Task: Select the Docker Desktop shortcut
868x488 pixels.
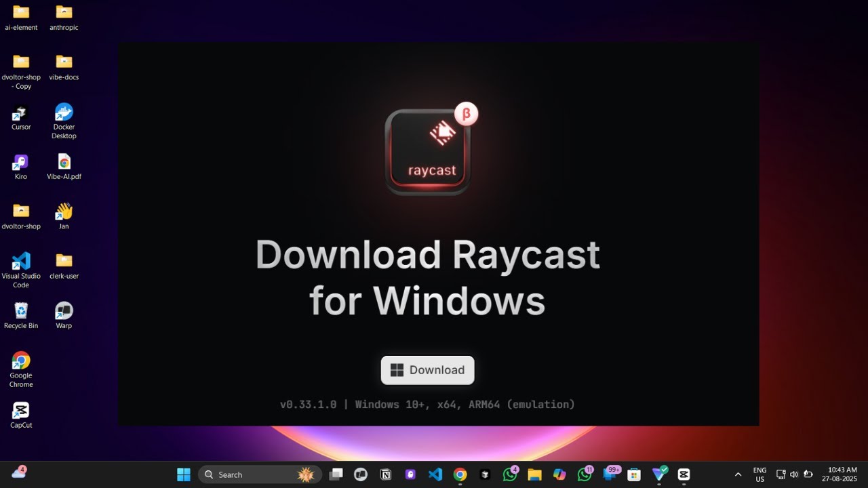Action: (64, 121)
